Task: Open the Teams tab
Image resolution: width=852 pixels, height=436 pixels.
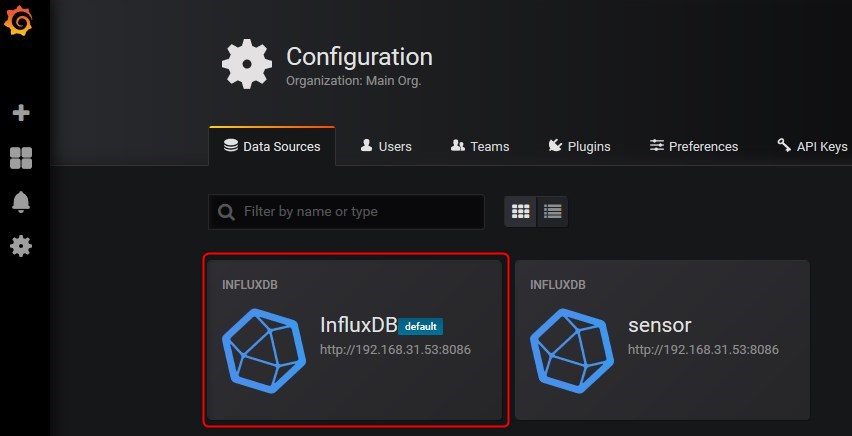Action: (x=480, y=146)
